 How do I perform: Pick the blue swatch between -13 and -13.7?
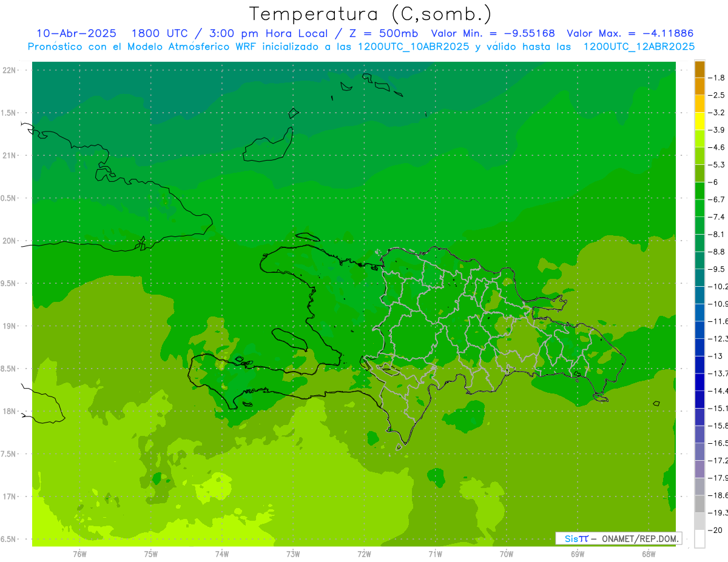point(699,364)
